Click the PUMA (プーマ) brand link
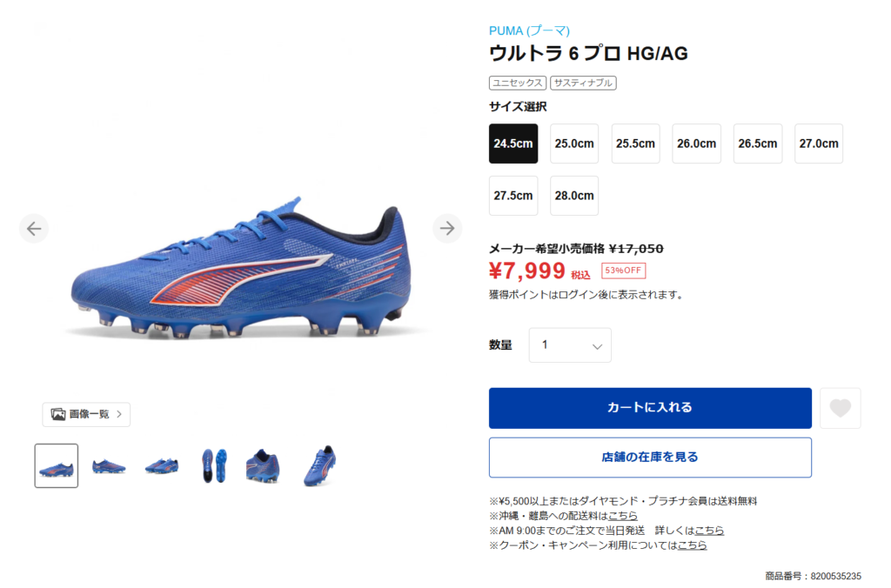 pyautogui.click(x=529, y=30)
